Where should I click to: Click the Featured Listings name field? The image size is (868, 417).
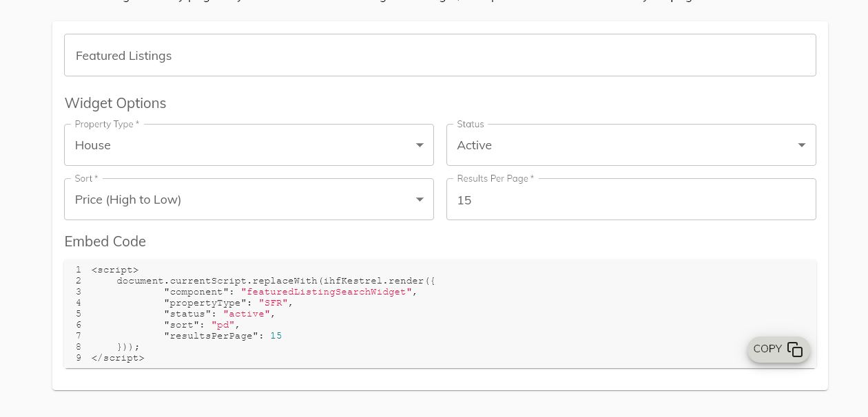[440, 55]
